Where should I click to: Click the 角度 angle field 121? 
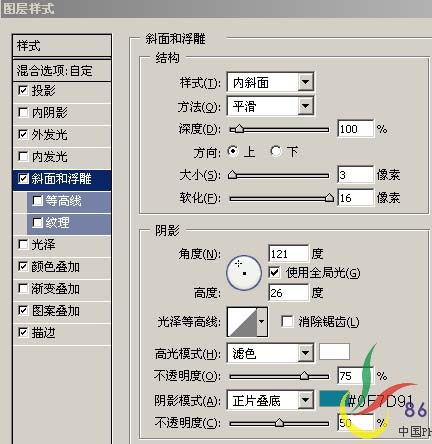288,254
